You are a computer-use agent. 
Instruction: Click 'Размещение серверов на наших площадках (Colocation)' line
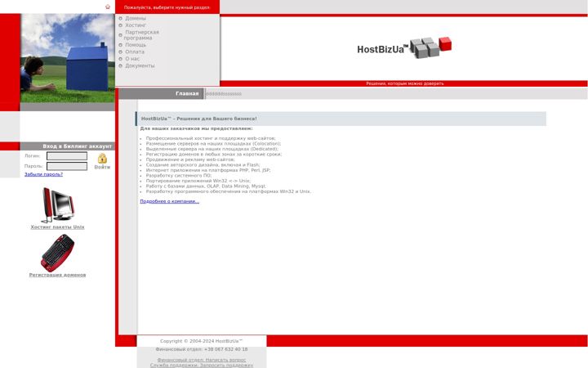(213, 143)
